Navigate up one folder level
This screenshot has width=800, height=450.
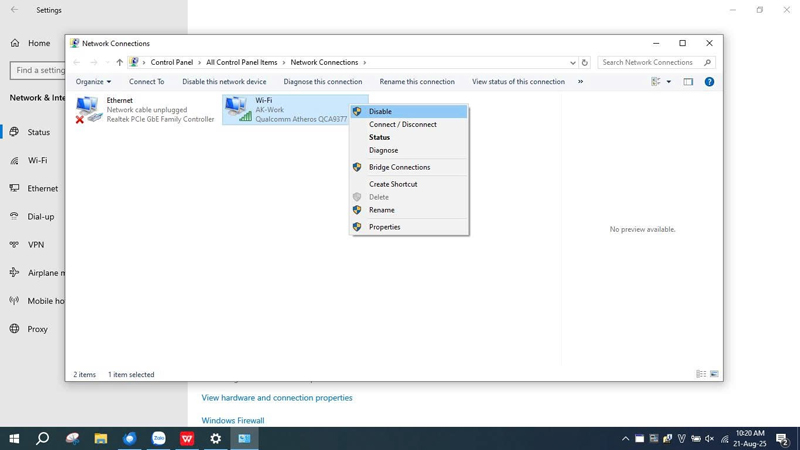[119, 62]
